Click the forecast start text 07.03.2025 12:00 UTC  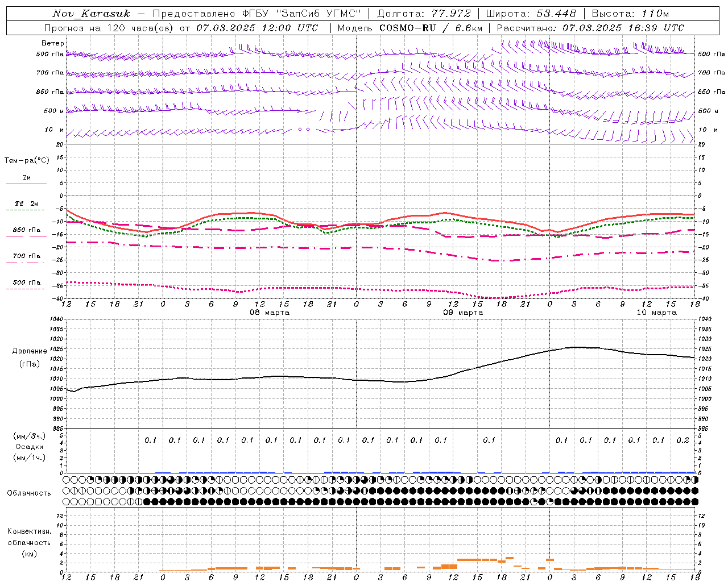[257, 28]
